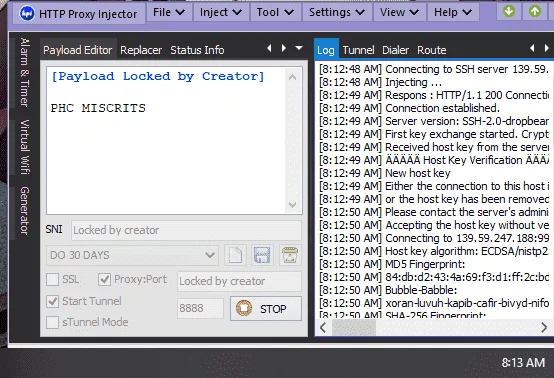The width and height of the screenshot is (554, 378).
Task: Open the Virtual Wifi side panel
Action: pyautogui.click(x=24, y=147)
